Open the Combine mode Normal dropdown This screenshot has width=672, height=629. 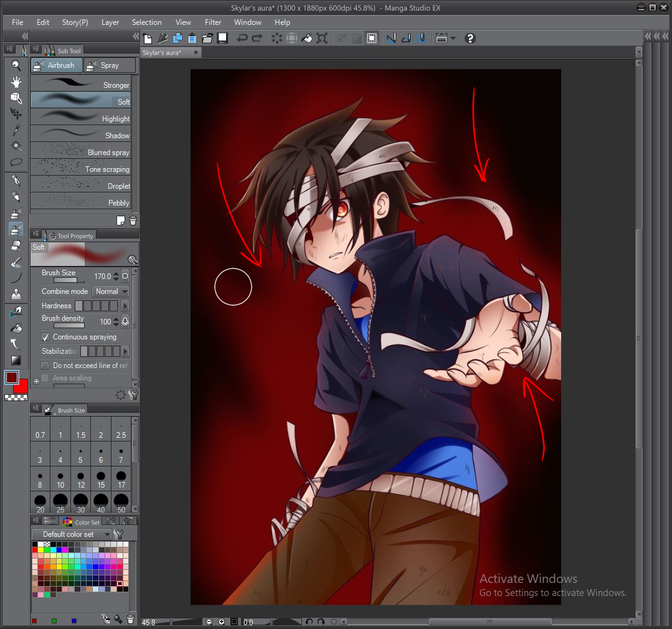(110, 291)
